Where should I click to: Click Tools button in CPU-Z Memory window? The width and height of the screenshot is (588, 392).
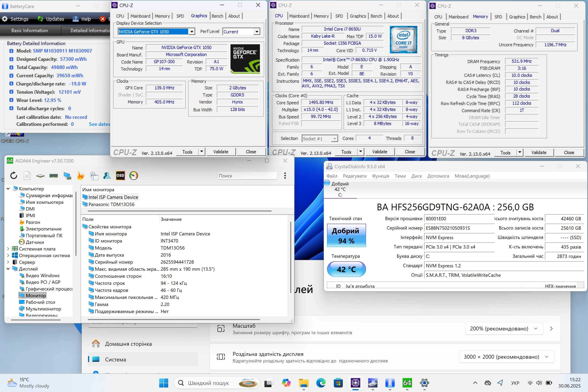505,152
